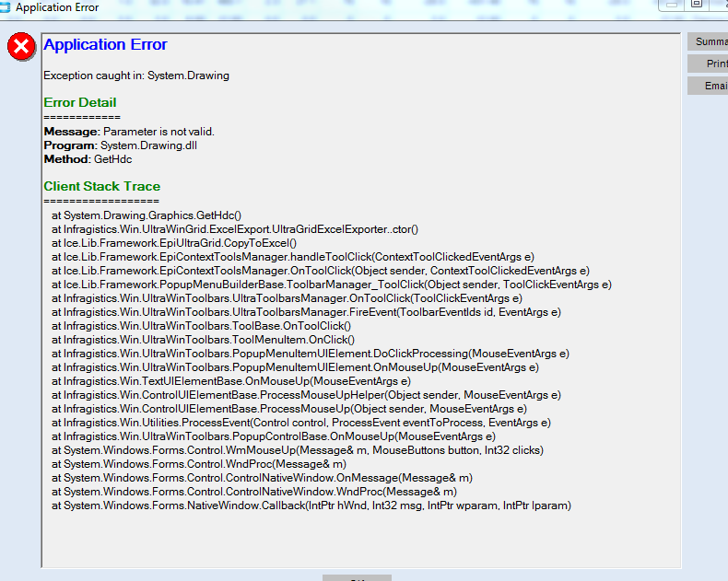Screen dimensions: 728x581
Task: Click the Control.WmMouseUp trace line
Action: 298,450
